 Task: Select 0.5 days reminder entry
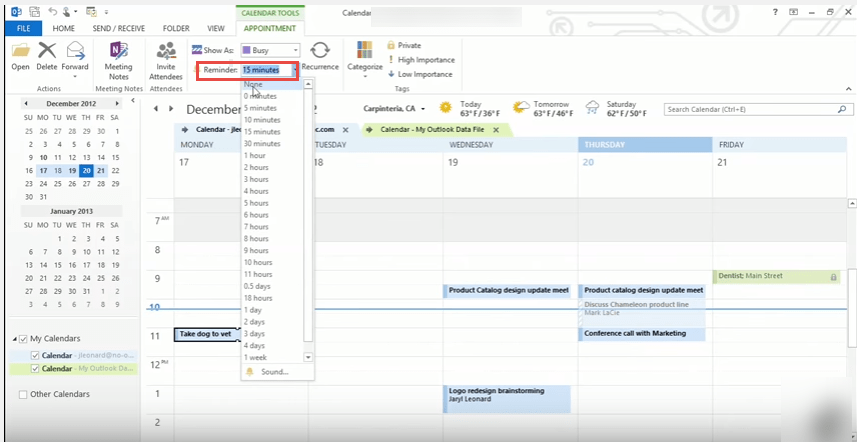point(272,286)
